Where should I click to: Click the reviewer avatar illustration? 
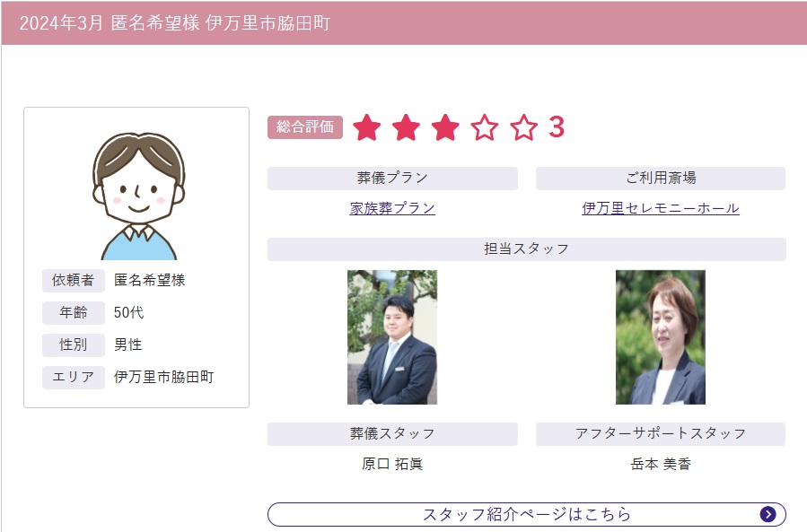[x=138, y=196]
